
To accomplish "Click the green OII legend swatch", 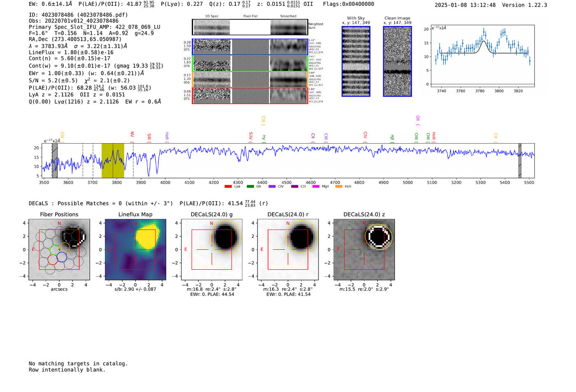I will (x=250, y=186).
